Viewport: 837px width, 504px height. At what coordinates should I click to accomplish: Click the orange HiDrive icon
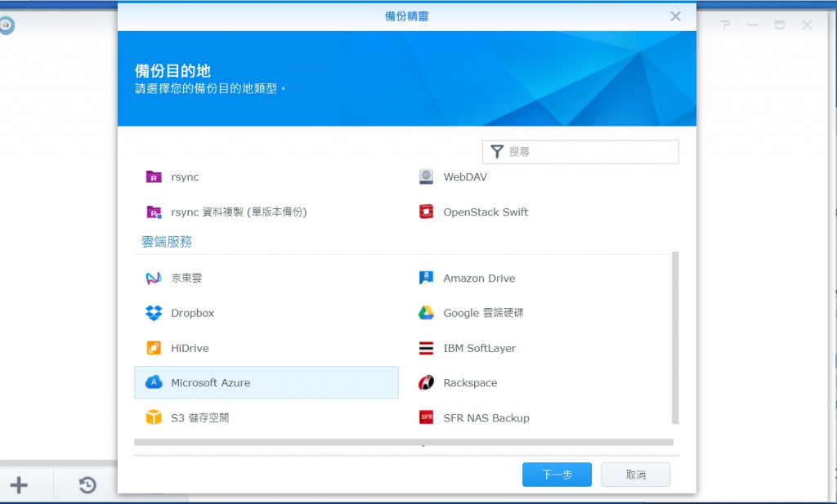pyautogui.click(x=154, y=348)
